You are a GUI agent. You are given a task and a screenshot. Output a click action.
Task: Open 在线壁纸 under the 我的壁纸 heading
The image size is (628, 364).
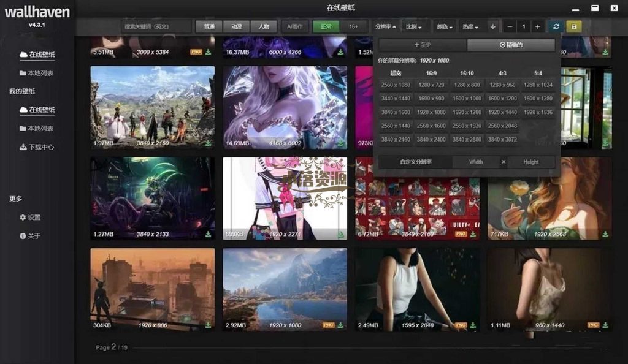point(37,110)
